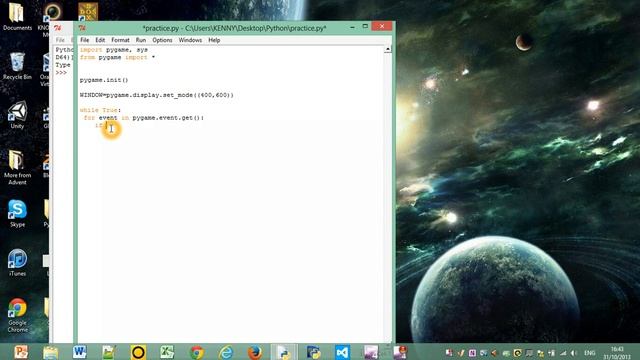Click the practice.py title bar

[234, 28]
